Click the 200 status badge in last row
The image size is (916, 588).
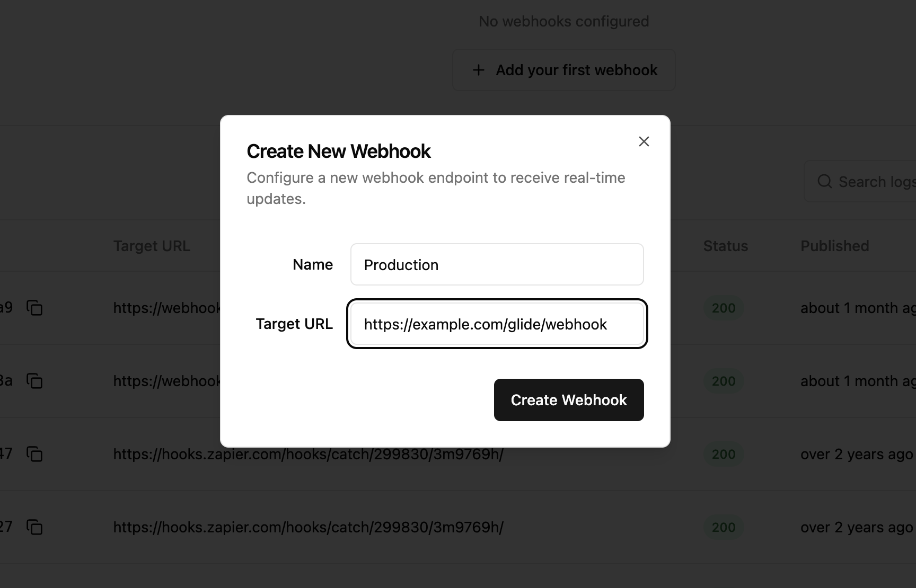point(724,527)
